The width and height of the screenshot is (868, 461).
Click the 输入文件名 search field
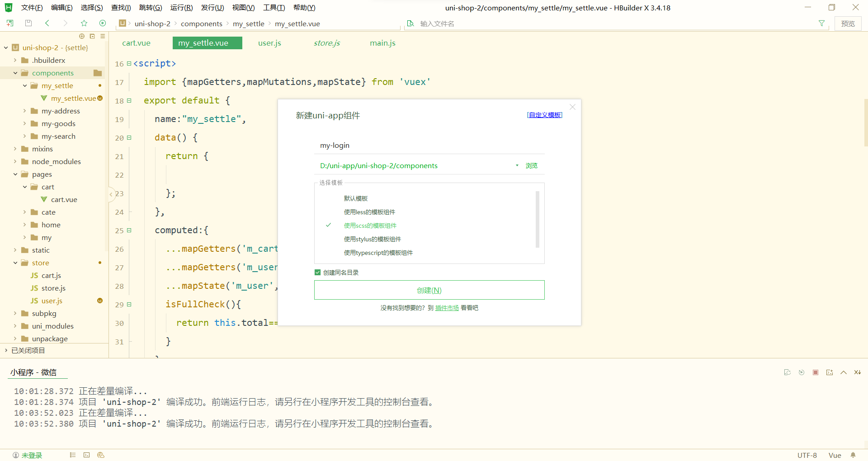click(452, 23)
